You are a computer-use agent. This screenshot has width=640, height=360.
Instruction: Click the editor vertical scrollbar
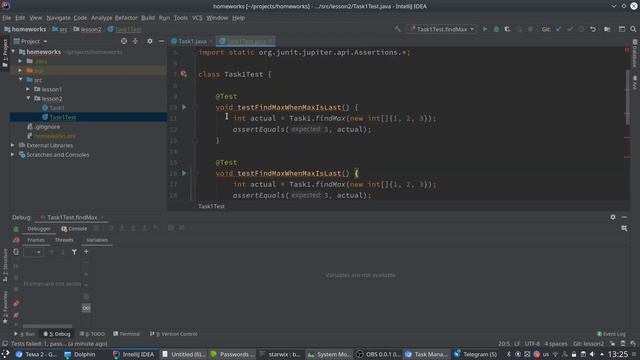(627, 98)
